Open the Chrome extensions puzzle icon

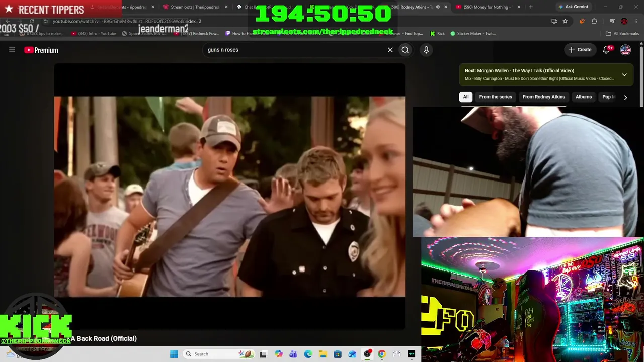tap(594, 21)
